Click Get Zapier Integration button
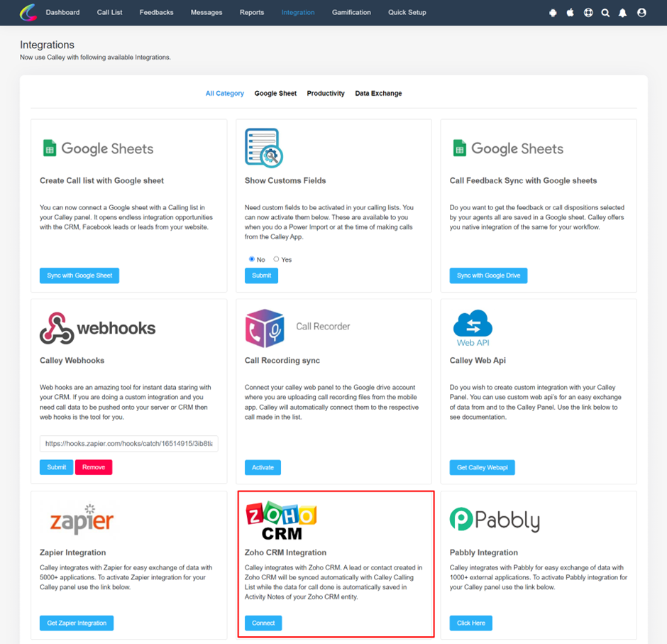 point(77,623)
